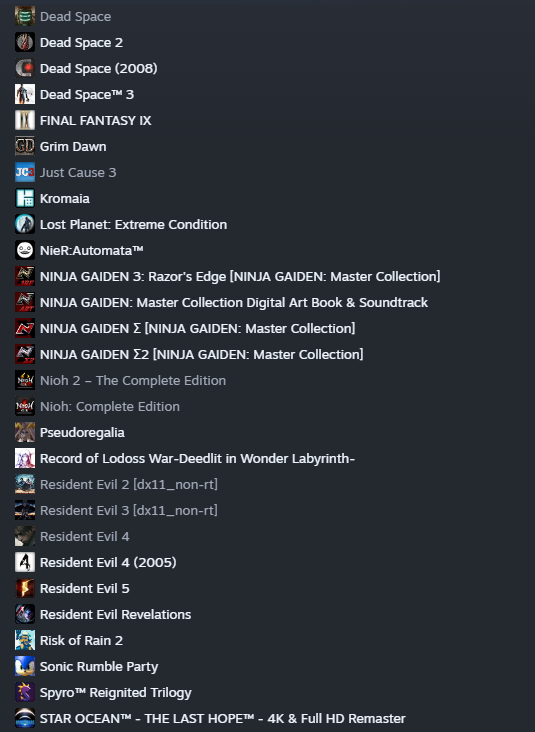The height and width of the screenshot is (732, 535).
Task: Click the Grim Dawn GD icon
Action: [x=25, y=147]
